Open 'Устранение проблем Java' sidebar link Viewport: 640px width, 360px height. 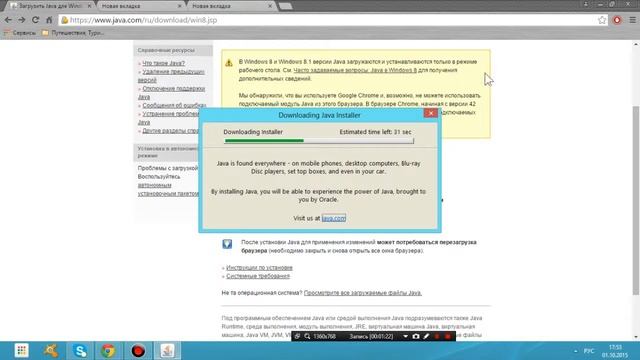(x=169, y=118)
